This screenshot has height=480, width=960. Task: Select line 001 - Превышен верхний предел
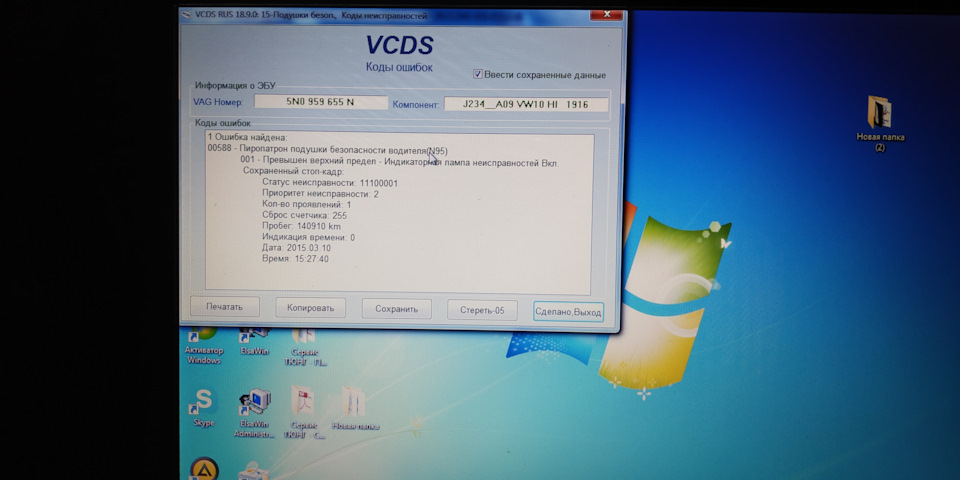pos(399,162)
